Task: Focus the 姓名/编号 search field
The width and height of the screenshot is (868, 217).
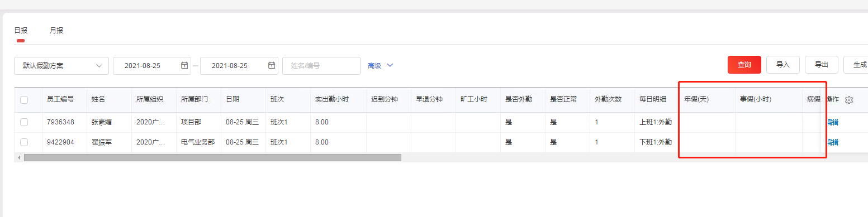Action: tap(321, 65)
